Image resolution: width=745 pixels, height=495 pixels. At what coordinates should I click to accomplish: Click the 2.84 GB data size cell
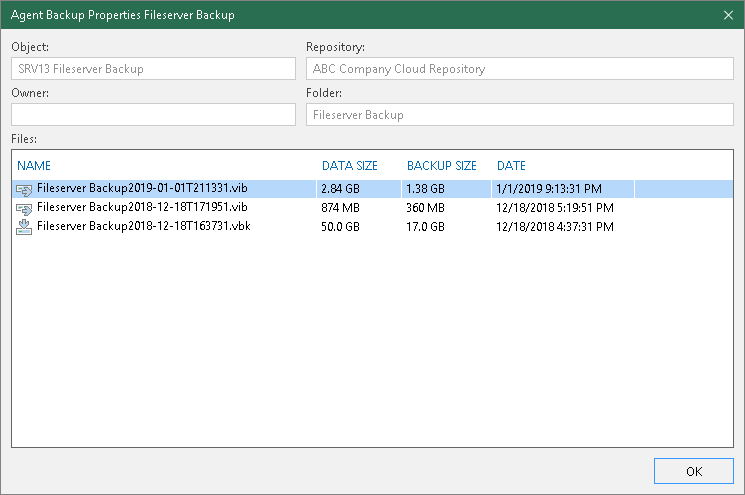(x=340, y=189)
